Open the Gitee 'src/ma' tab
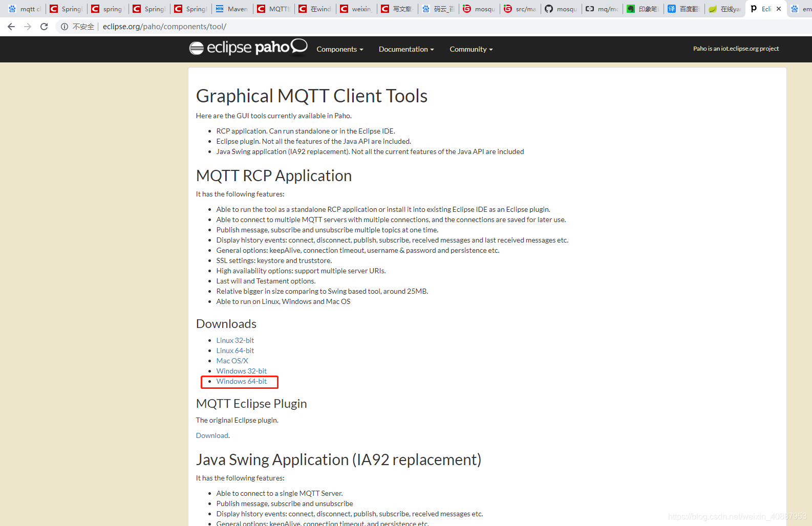This screenshot has height=526, width=812. (x=520, y=9)
